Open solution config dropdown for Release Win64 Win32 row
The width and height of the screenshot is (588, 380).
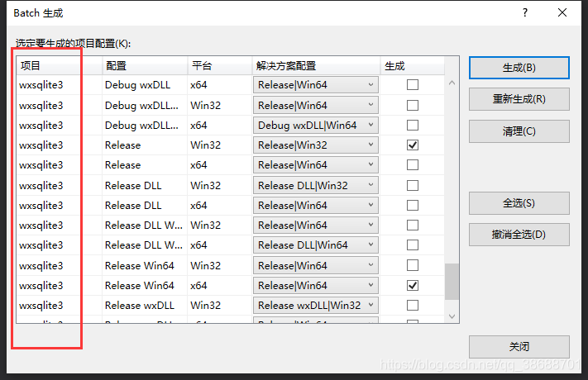pyautogui.click(x=316, y=265)
